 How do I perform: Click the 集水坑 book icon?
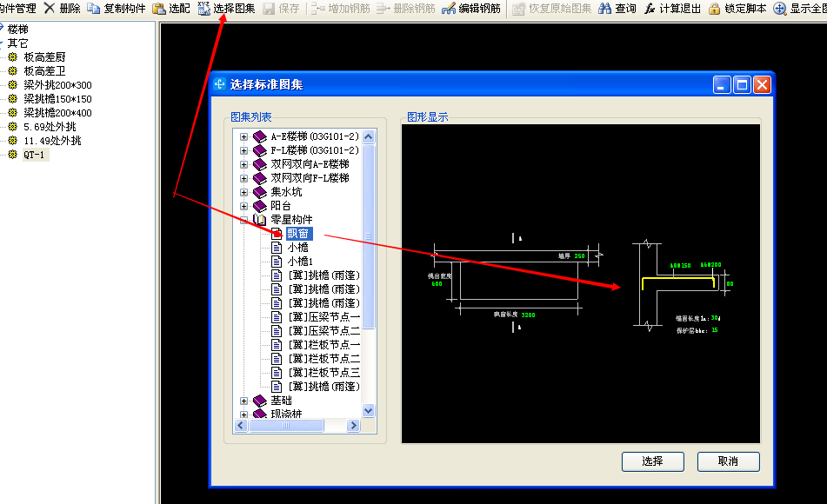click(x=260, y=192)
